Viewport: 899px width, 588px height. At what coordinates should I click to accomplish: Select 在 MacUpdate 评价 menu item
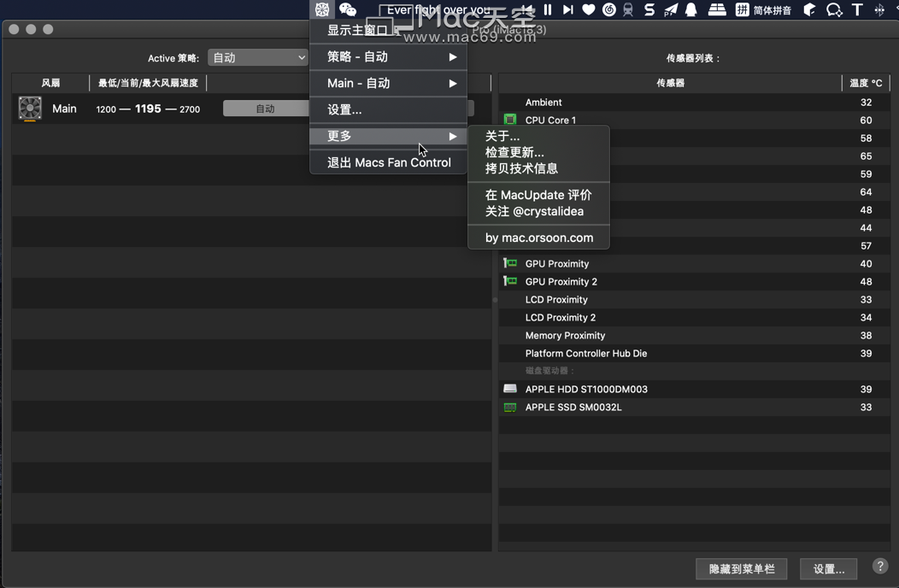point(538,195)
